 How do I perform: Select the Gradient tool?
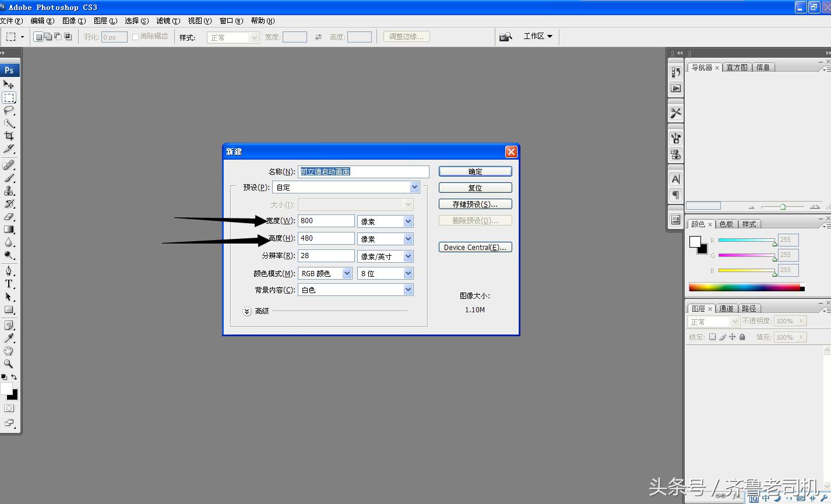click(x=9, y=230)
